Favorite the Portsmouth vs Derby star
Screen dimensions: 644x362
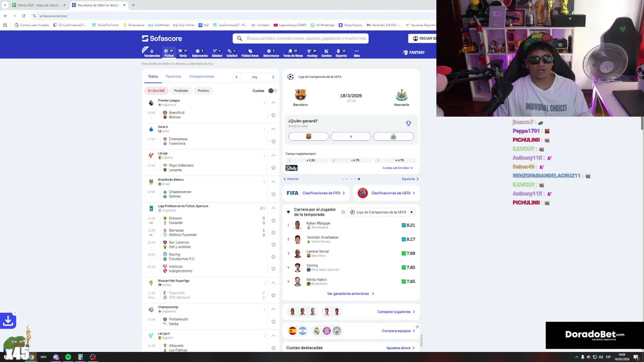pyautogui.click(x=273, y=321)
